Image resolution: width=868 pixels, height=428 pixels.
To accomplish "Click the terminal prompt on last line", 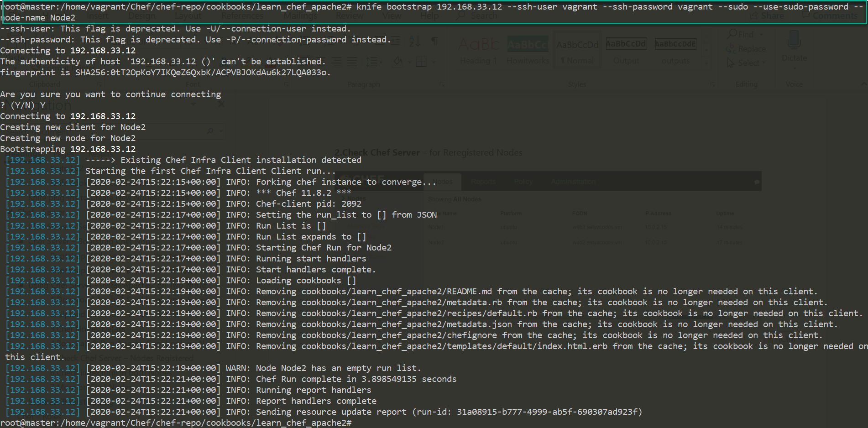I will 356,423.
